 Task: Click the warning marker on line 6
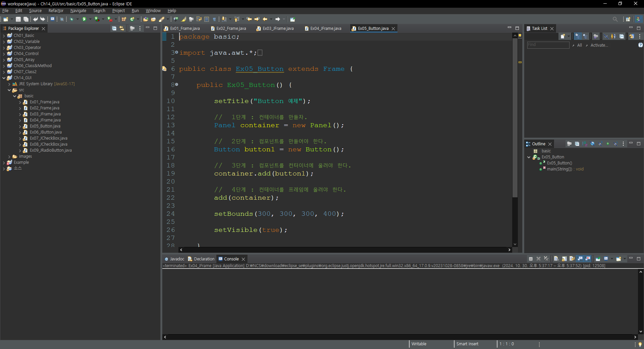pyautogui.click(x=164, y=68)
